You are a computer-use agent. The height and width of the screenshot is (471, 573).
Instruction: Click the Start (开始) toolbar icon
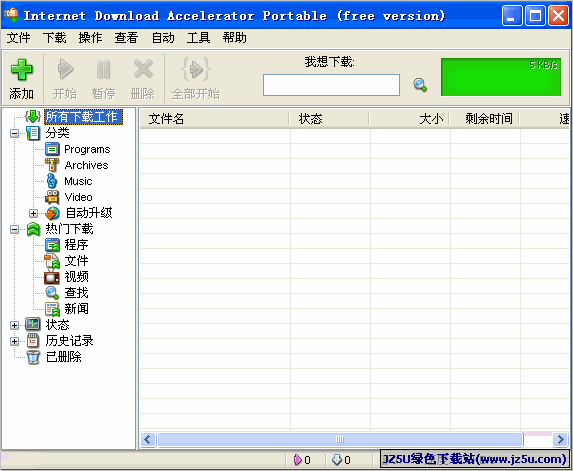point(65,69)
